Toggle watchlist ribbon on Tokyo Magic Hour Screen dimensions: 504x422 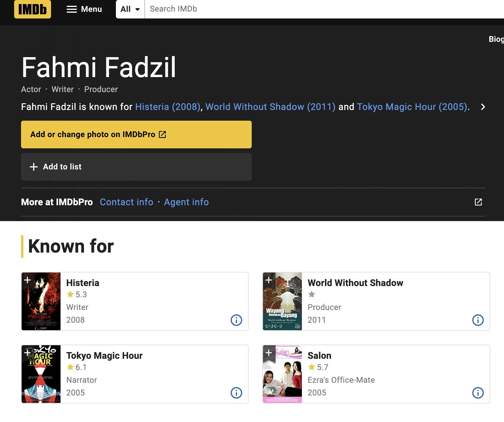point(27,353)
